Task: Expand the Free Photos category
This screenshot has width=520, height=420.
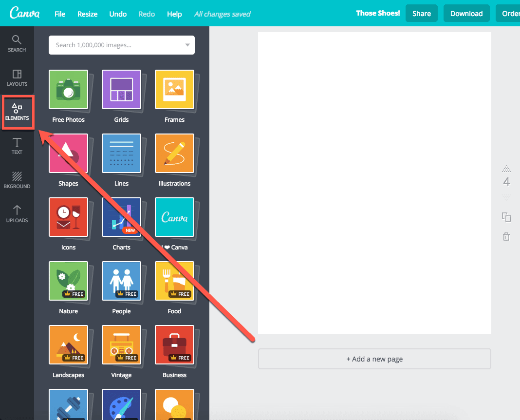Action: [x=68, y=90]
